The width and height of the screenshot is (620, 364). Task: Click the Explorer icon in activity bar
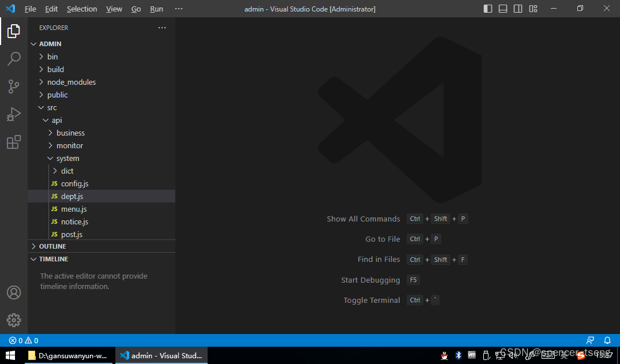[x=14, y=31]
